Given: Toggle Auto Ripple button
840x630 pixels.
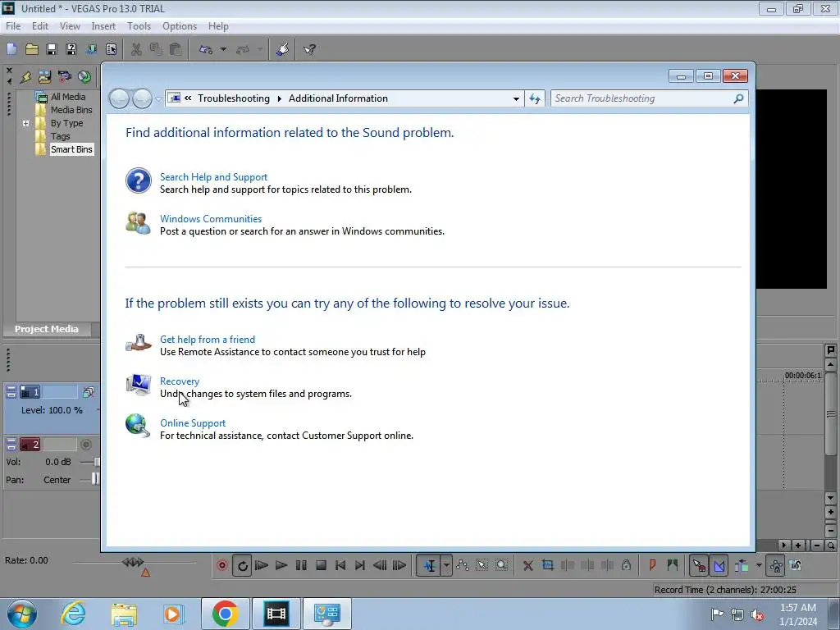Looking at the screenshot, I should point(742,565).
